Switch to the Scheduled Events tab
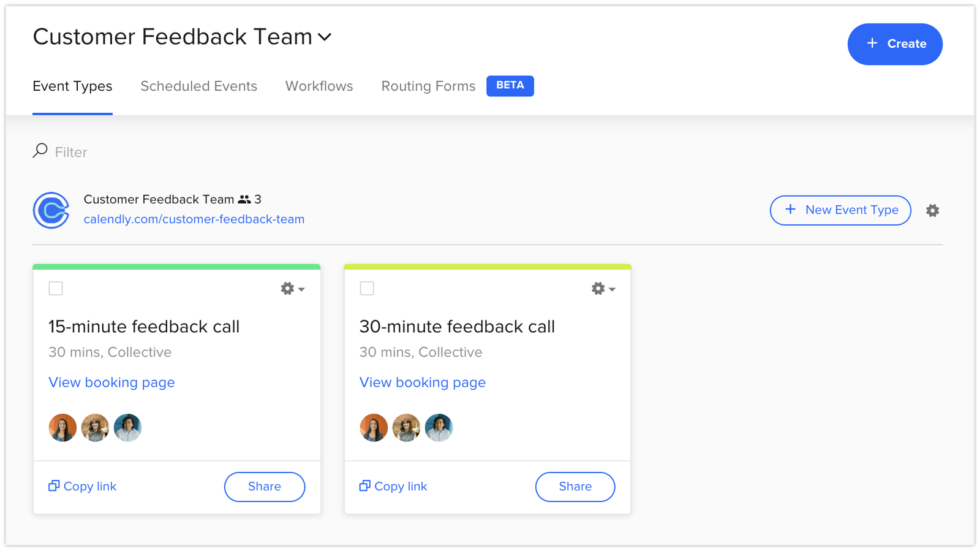Screen dimensions: 980x551 [198, 86]
